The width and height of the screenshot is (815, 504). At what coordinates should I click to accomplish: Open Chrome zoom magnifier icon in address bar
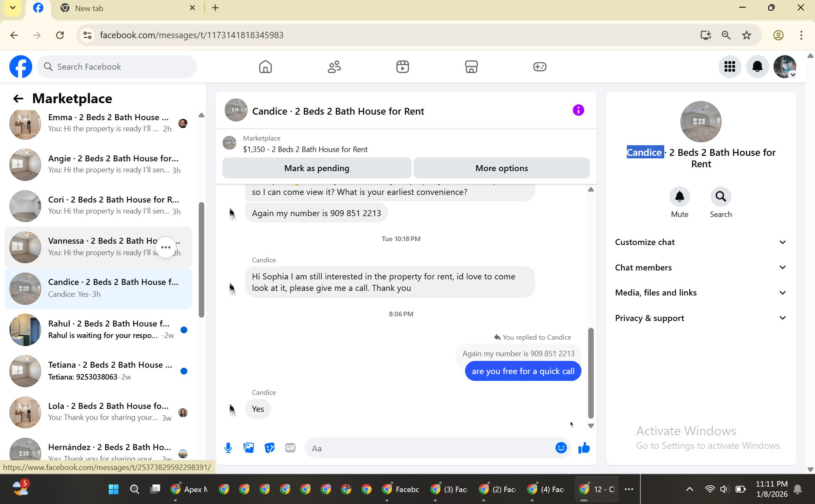(x=726, y=35)
